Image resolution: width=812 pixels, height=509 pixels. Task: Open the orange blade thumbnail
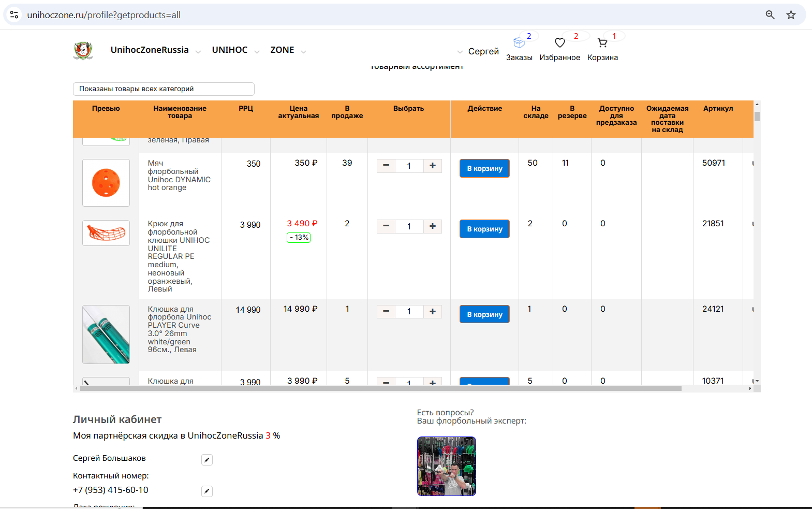[x=106, y=233]
